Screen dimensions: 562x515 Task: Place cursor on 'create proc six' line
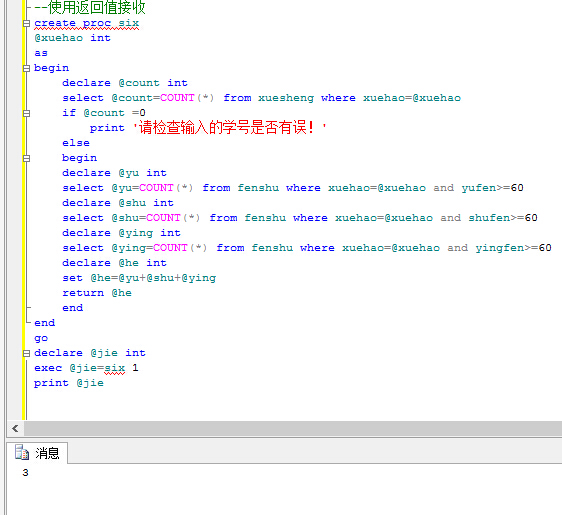(86, 23)
